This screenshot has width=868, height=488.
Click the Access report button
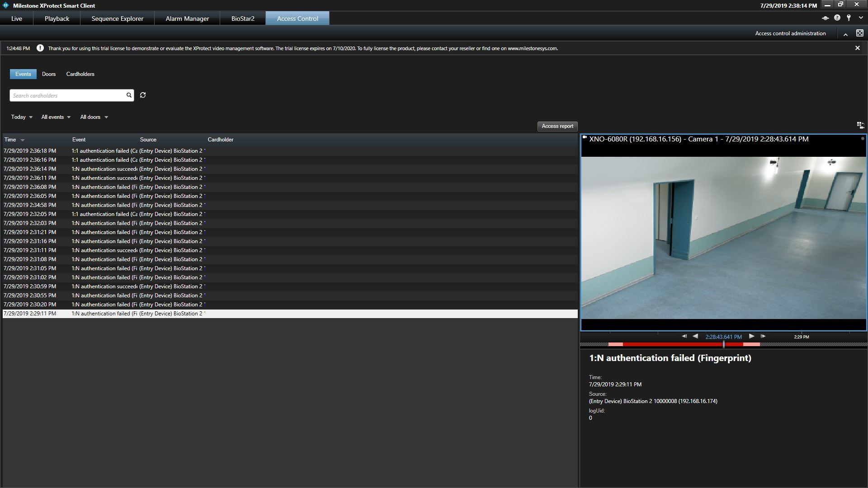557,126
